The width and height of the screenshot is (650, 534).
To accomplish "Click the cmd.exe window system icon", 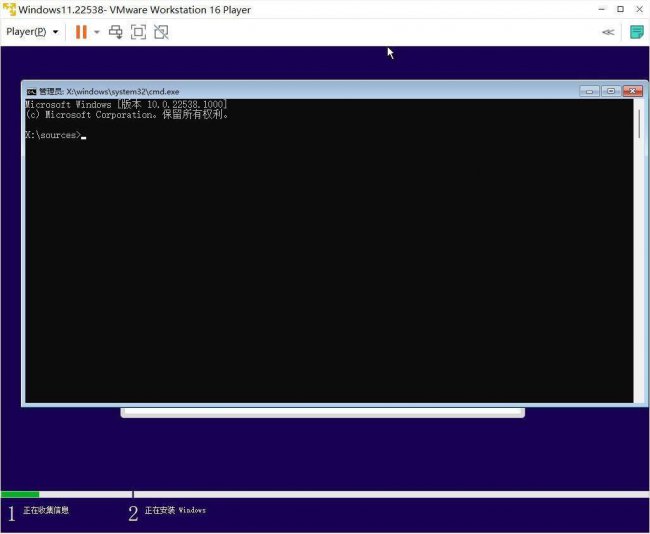I will [x=31, y=92].
